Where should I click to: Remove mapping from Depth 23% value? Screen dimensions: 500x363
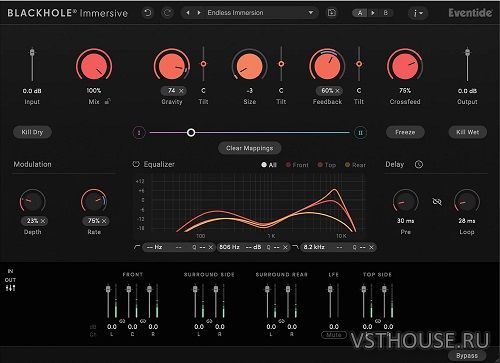click(x=43, y=221)
